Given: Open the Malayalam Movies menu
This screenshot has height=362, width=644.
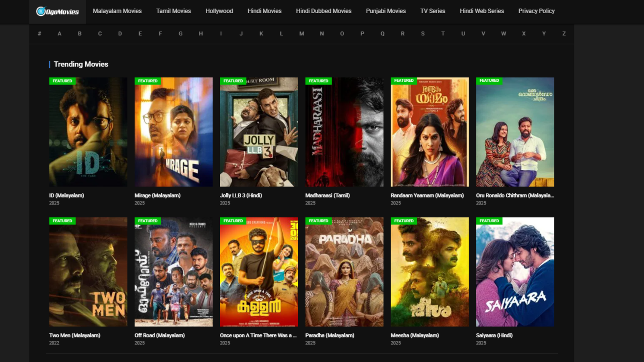Looking at the screenshot, I should pos(117,11).
